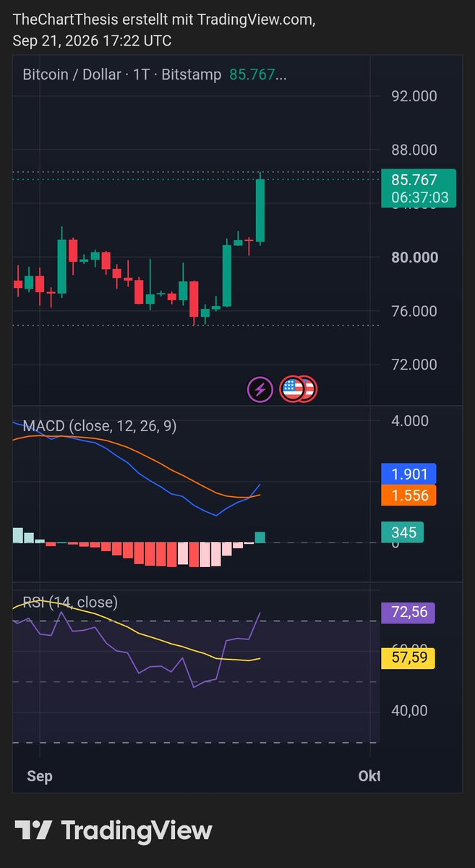Click the 92.000 price axis label
This screenshot has width=475, height=868.
point(414,96)
